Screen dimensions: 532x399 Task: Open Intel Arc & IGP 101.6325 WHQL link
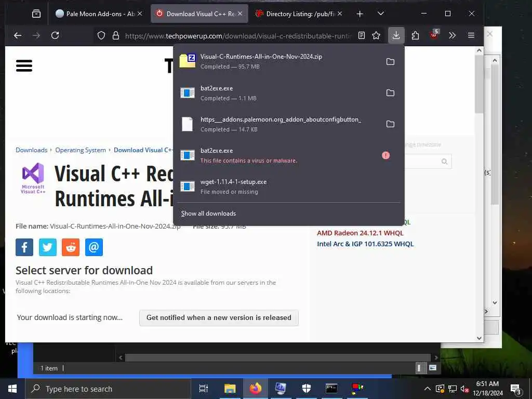[x=365, y=244]
